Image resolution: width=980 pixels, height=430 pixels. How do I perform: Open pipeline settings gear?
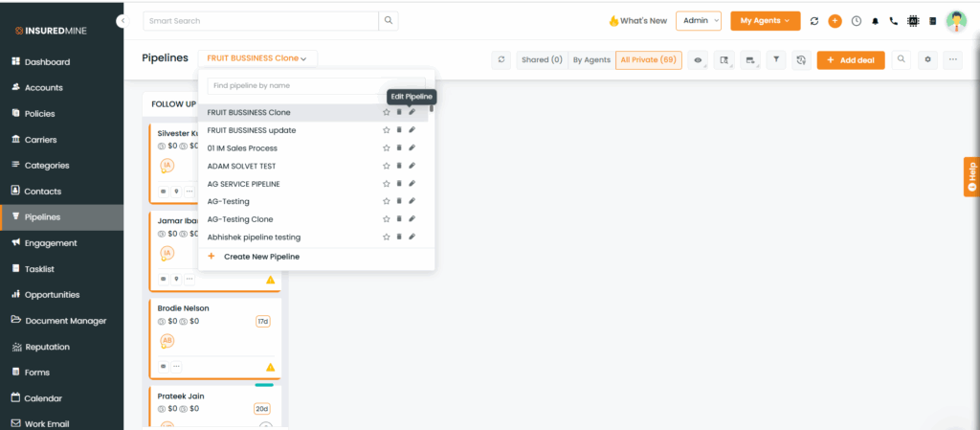pyautogui.click(x=927, y=59)
